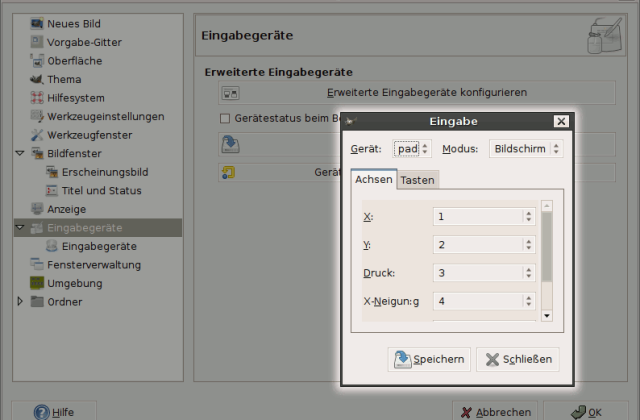Open the Modus dropdown showing Bildschirm
Screen dimensions: 640x420
(526, 149)
